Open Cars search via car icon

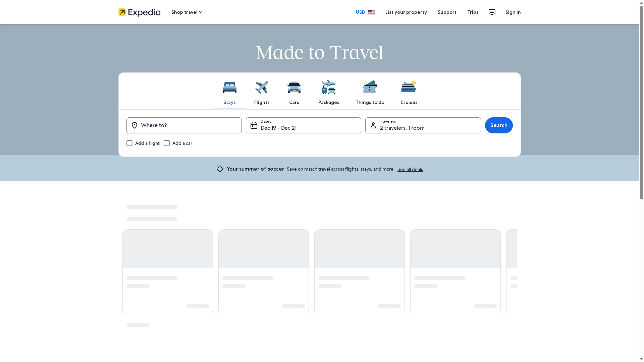[x=294, y=86]
